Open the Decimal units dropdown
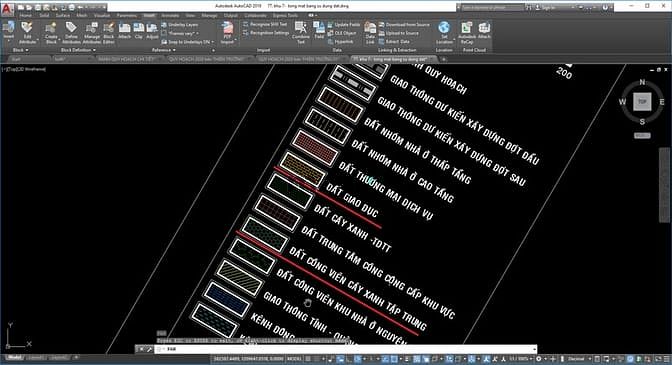 coord(579,359)
